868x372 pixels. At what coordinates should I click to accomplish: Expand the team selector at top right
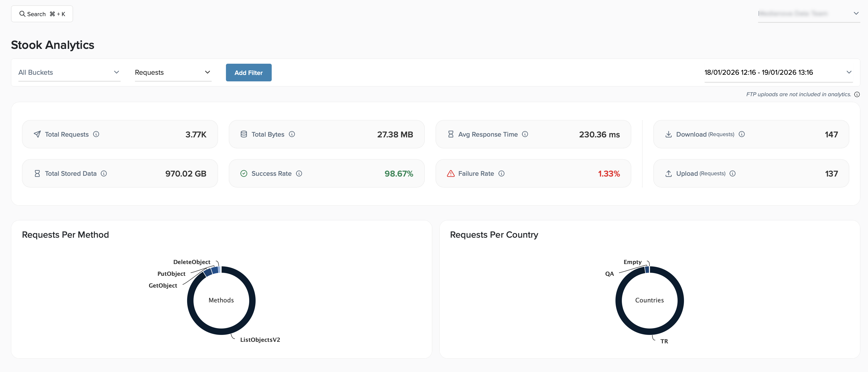pyautogui.click(x=808, y=14)
